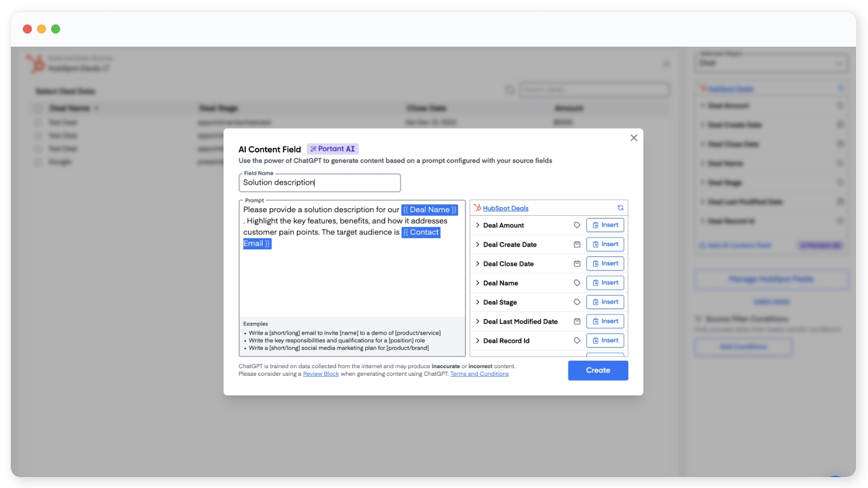Image resolution: width=868 pixels, height=488 pixels.
Task: Insert the Deal Close Date field
Action: (x=605, y=264)
